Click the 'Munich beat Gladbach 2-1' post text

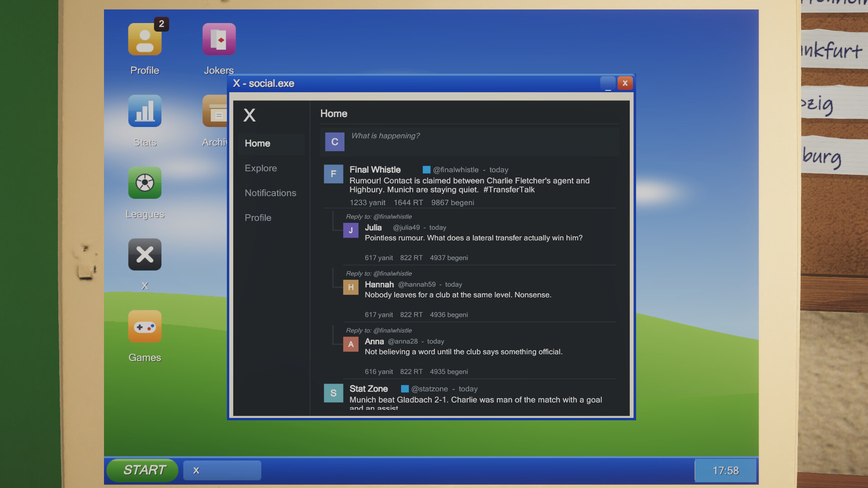coord(476,404)
